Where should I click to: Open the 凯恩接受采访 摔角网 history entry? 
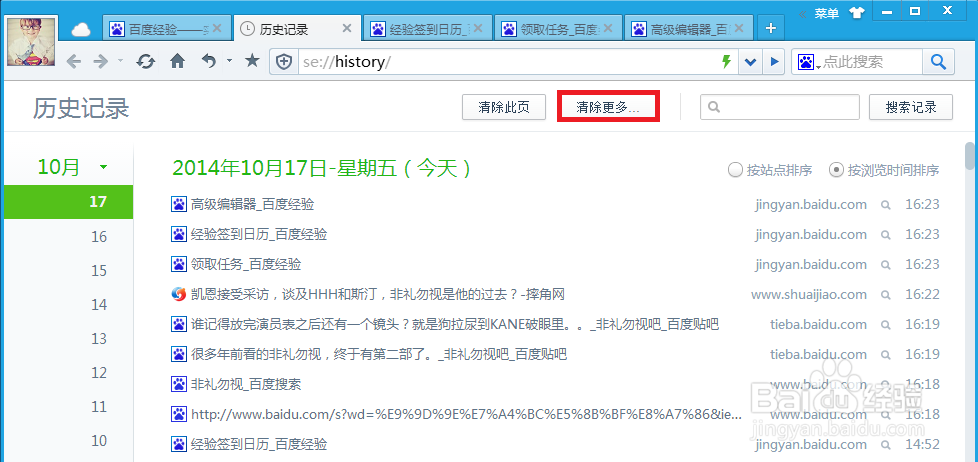[377, 294]
